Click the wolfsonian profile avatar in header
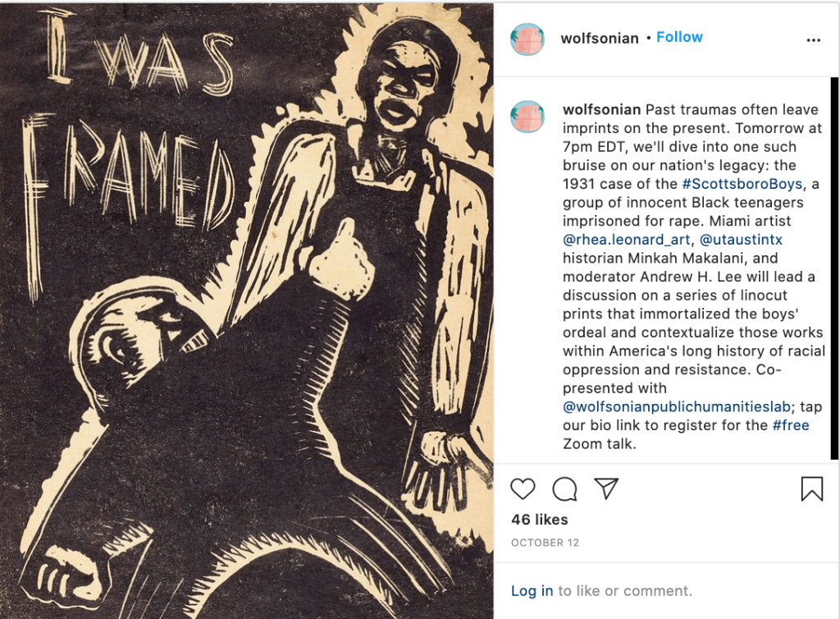 pos(527,39)
